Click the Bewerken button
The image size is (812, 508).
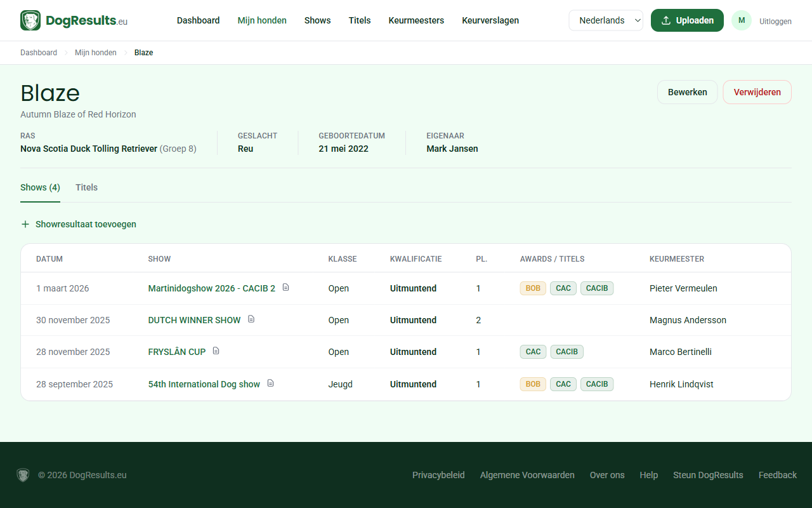pyautogui.click(x=687, y=92)
